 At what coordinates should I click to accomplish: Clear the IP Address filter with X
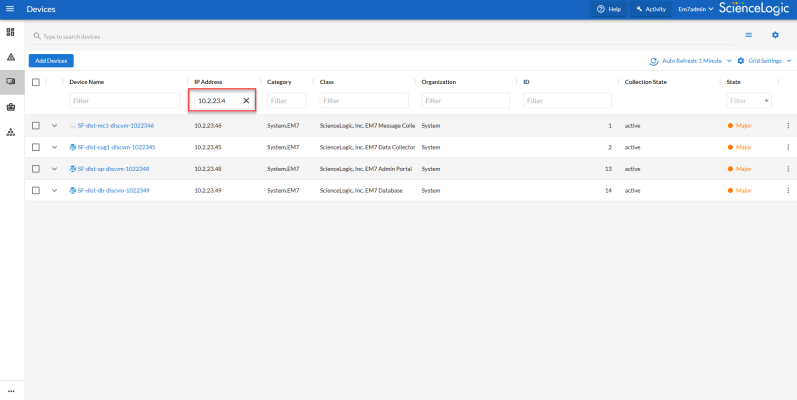click(x=246, y=101)
